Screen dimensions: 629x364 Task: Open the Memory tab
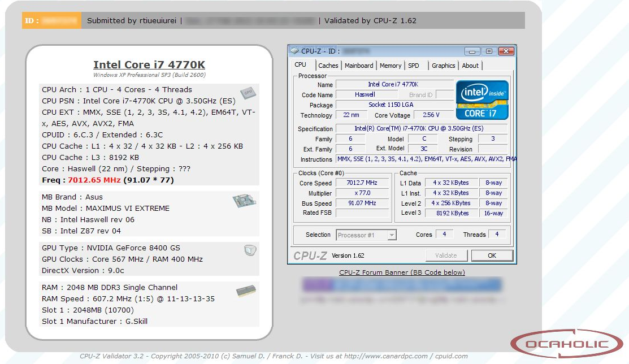[x=391, y=66]
